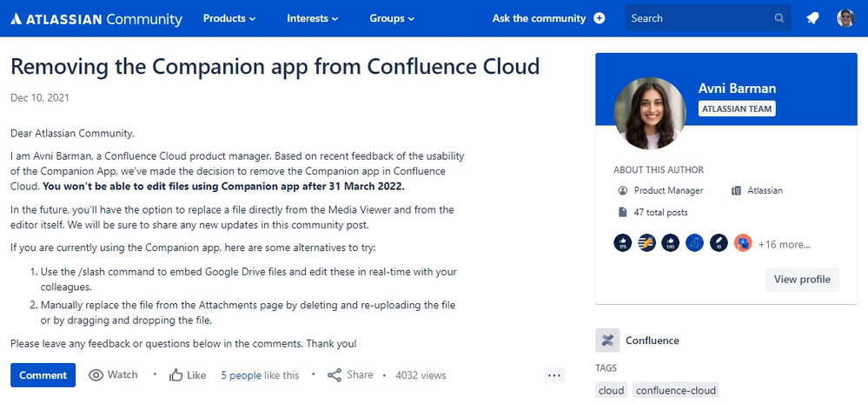Click the Dec 10, 2021 post date
Screen dimensions: 868x403
pyautogui.click(x=40, y=98)
